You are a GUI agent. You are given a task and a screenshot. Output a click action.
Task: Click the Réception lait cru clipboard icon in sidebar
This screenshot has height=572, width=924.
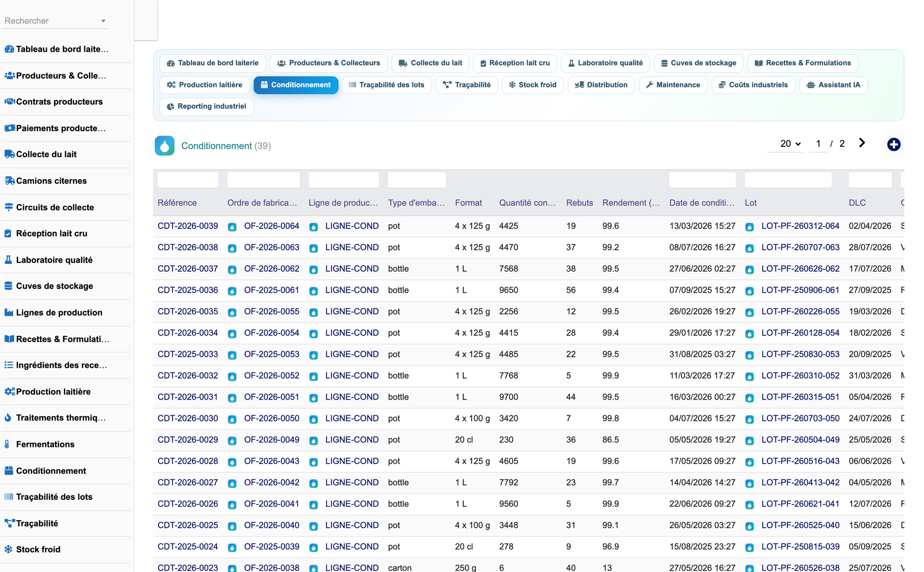pyautogui.click(x=8, y=233)
